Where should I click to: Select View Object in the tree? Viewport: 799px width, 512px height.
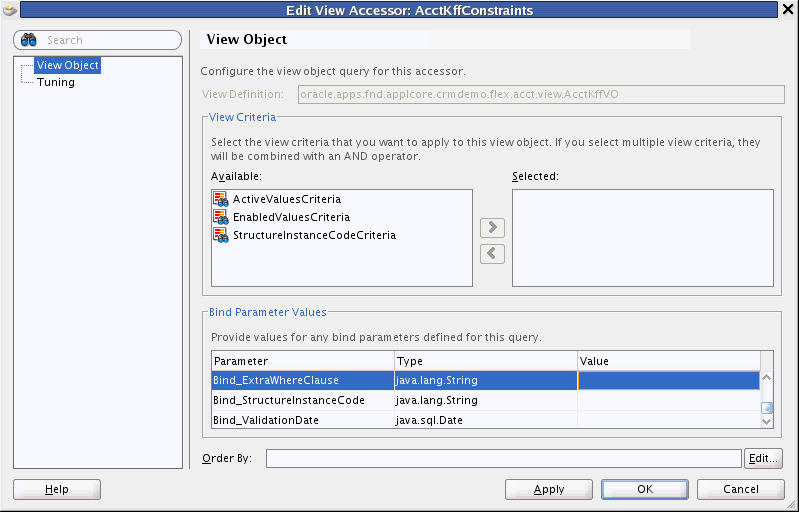(67, 65)
